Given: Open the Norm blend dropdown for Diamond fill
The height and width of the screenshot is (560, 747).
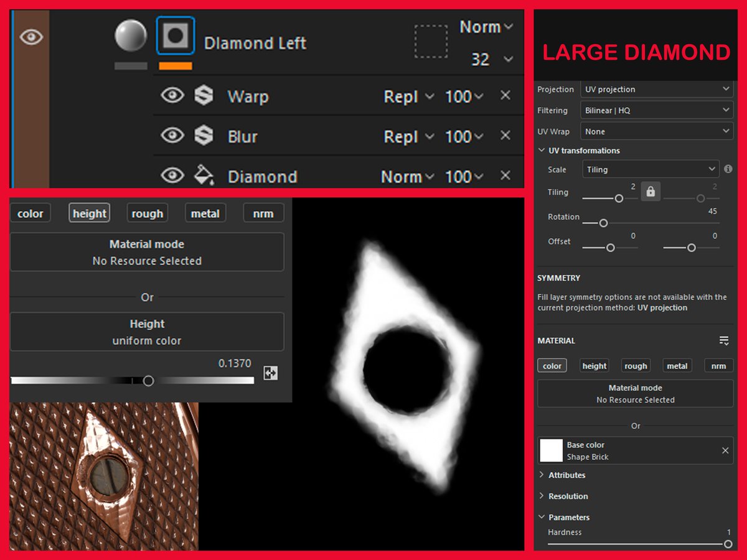Looking at the screenshot, I should (x=407, y=177).
